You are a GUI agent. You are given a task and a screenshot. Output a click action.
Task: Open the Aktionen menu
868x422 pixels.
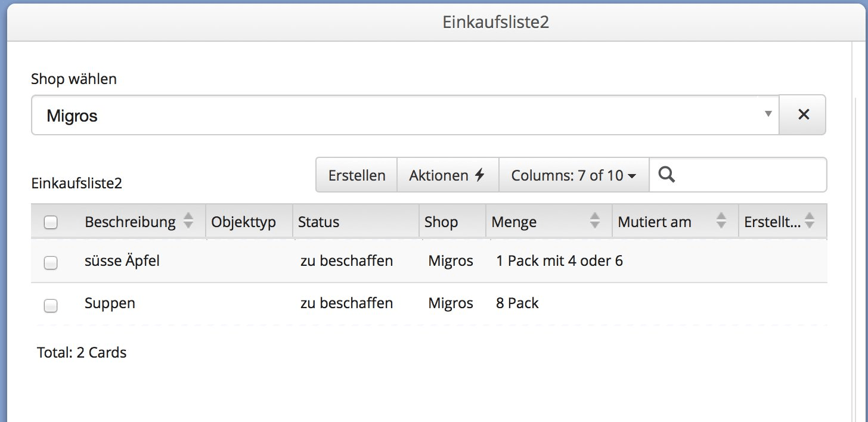447,175
